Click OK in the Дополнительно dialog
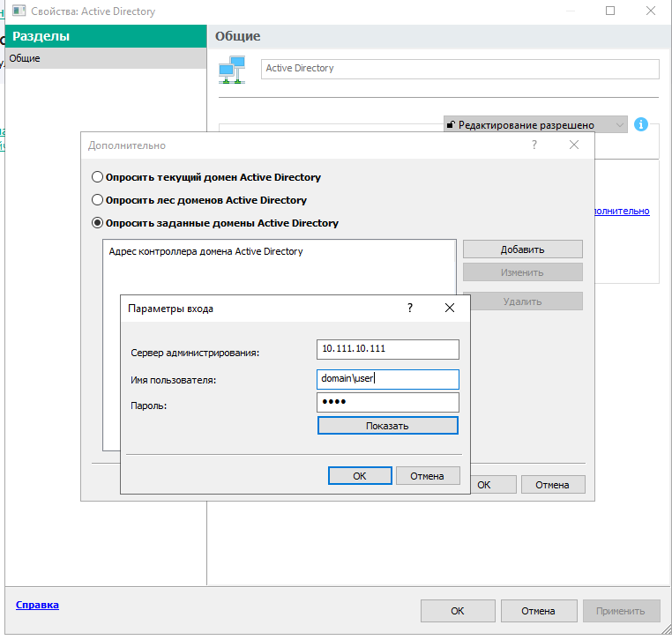The height and width of the screenshot is (640, 672). (493, 485)
